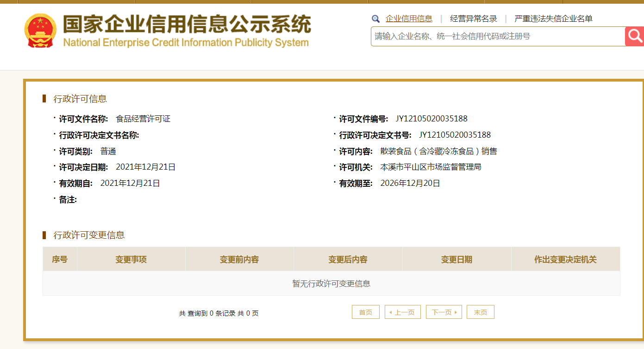Viewport: 644px width, 349px height.
Task: Open the 企业信用信息 tab
Action: (409, 19)
